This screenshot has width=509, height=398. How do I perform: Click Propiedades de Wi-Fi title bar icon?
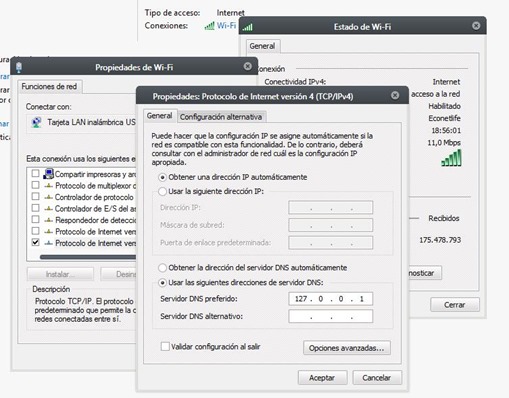(x=19, y=67)
